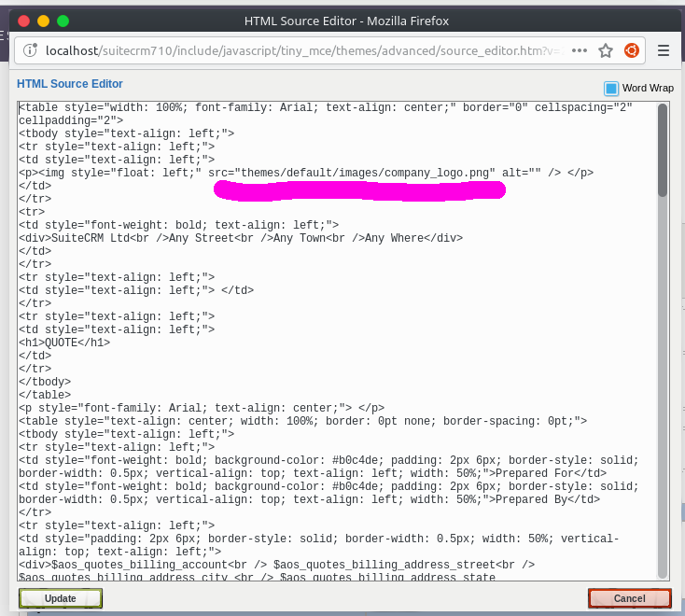Minimize the window with the yellow button
The width and height of the screenshot is (685, 616).
[43, 21]
